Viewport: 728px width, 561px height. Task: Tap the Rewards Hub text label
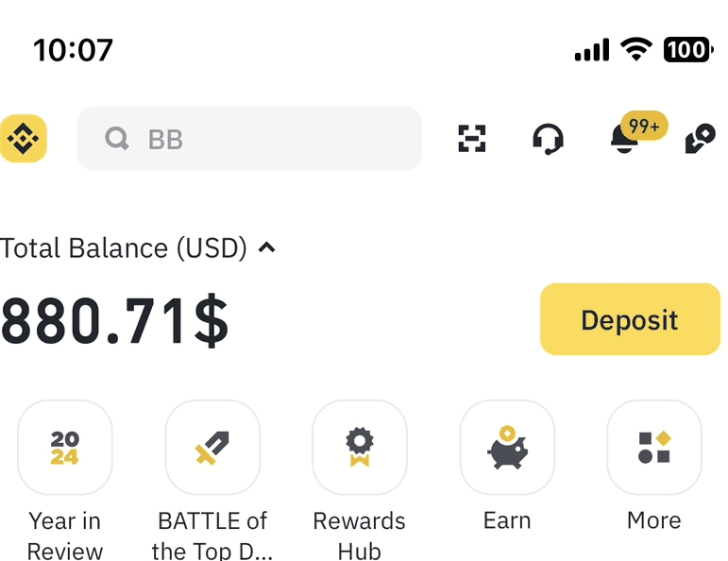(x=360, y=535)
